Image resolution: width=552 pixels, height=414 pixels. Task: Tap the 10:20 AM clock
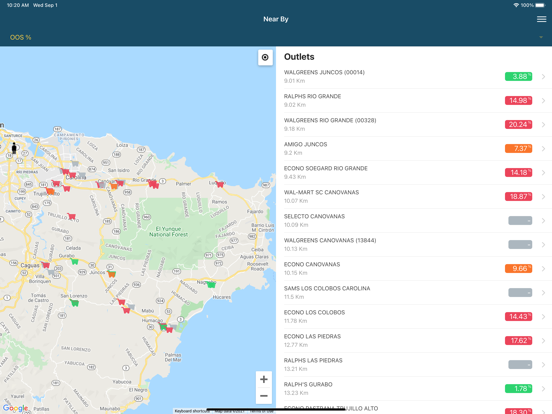click(x=18, y=5)
